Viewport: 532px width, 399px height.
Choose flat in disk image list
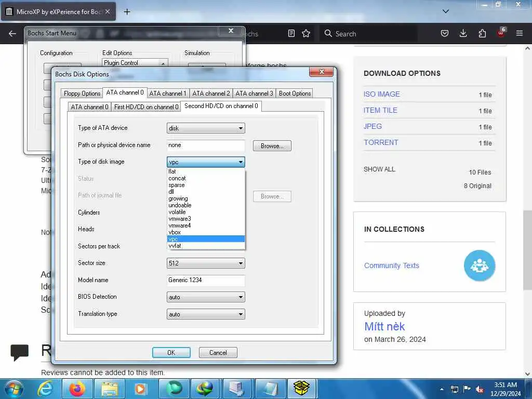coord(206,171)
